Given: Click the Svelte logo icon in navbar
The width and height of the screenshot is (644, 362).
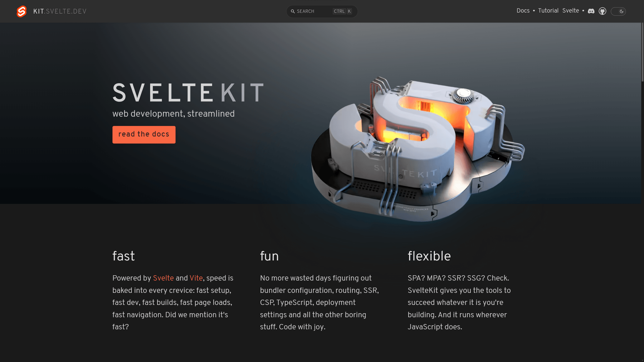Looking at the screenshot, I should tap(21, 11).
